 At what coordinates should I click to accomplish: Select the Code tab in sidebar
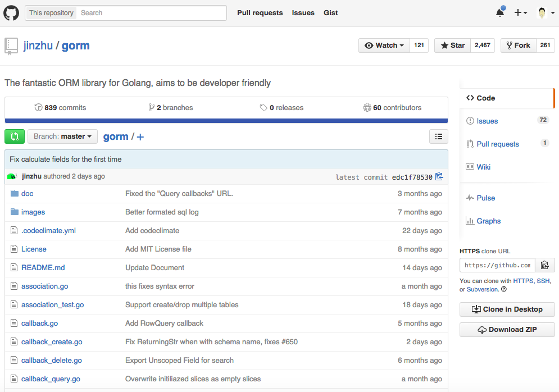[x=507, y=98]
